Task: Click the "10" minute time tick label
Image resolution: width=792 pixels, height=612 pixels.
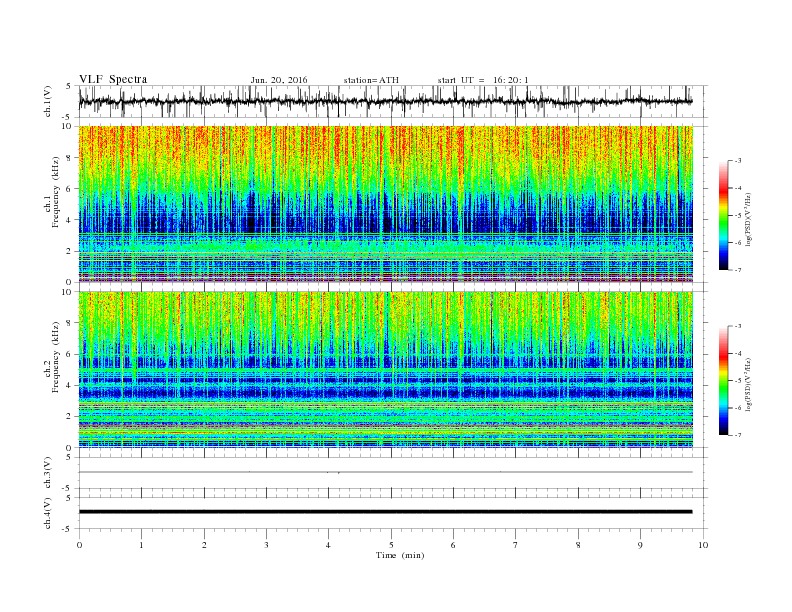Action: tap(703, 545)
